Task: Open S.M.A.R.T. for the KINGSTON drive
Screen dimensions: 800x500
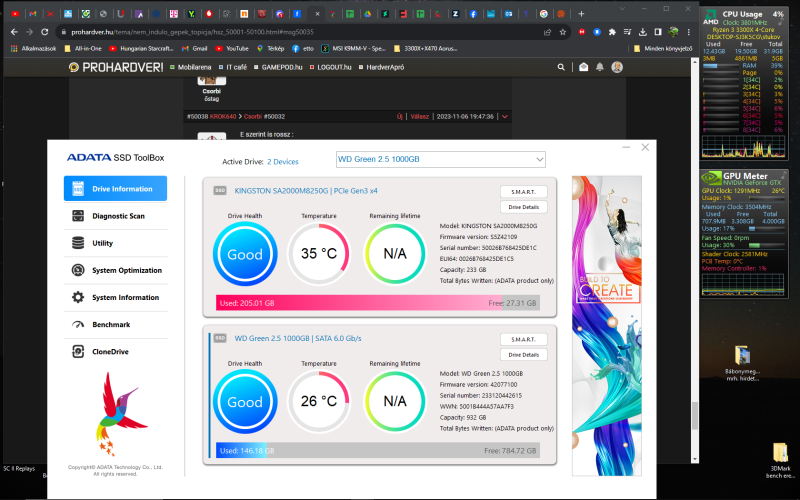Action: 523,191
